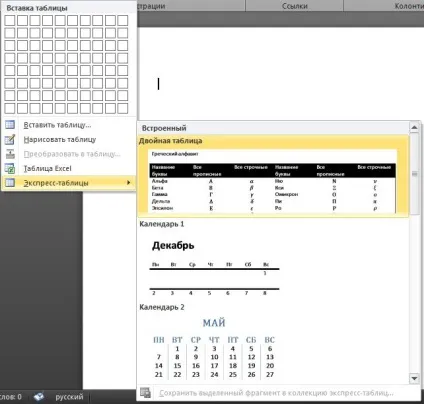This screenshot has height=404, width=424.
Task: Click the Экспресс-таблицы icon
Action: pyautogui.click(x=10, y=183)
